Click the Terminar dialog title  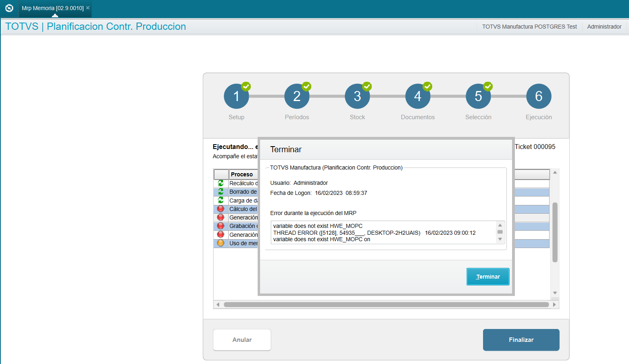tap(286, 149)
